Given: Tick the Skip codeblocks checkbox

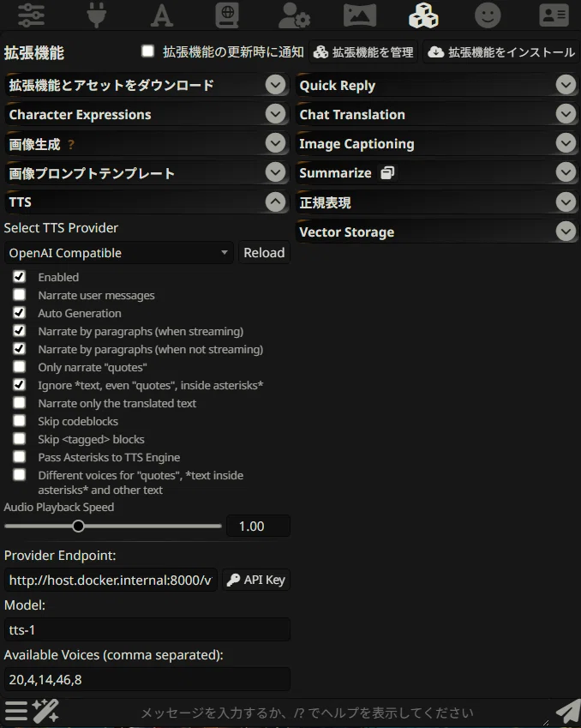Looking at the screenshot, I should (x=19, y=421).
